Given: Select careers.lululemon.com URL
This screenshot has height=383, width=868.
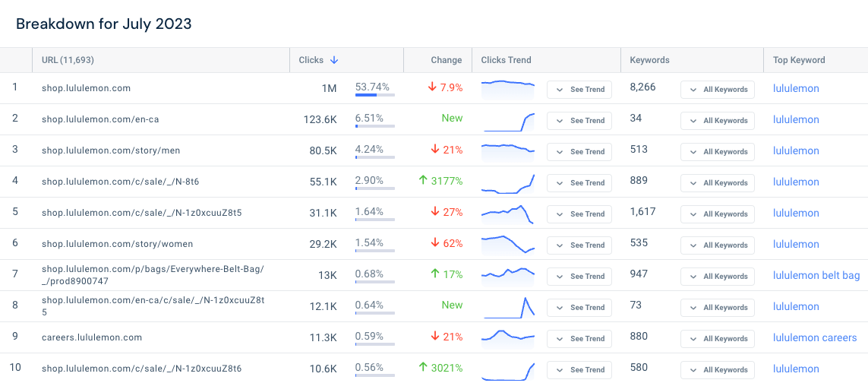Looking at the screenshot, I should click(92, 337).
